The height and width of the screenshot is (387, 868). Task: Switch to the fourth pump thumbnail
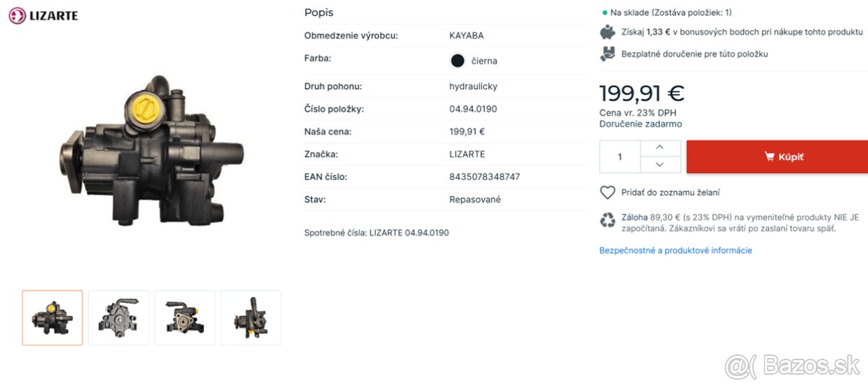(251, 318)
